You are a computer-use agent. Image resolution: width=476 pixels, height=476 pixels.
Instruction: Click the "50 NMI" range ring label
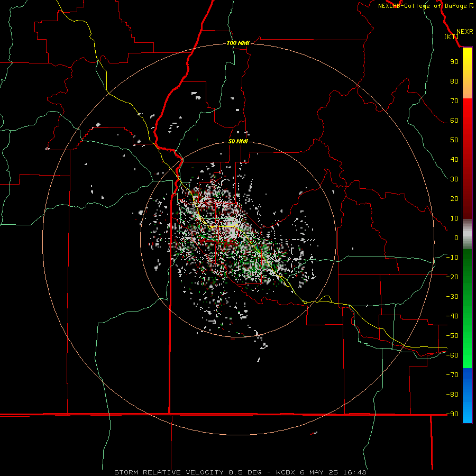pyautogui.click(x=238, y=141)
